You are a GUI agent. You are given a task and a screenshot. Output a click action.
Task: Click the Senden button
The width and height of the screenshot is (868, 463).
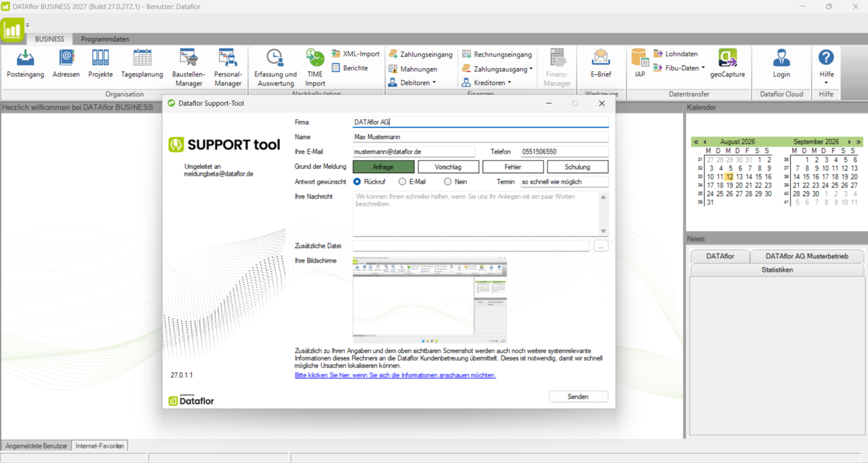578,397
